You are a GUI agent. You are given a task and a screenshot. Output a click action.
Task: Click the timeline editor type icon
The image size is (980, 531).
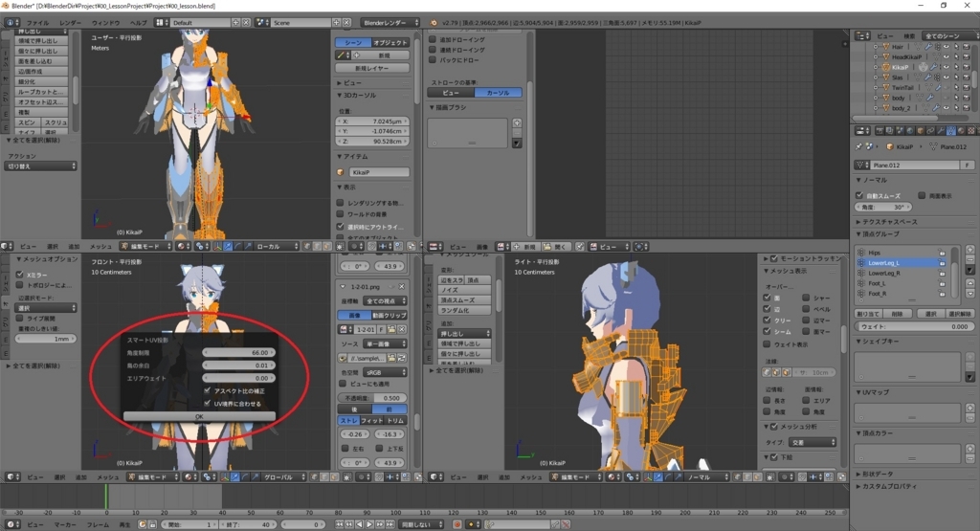point(11,524)
